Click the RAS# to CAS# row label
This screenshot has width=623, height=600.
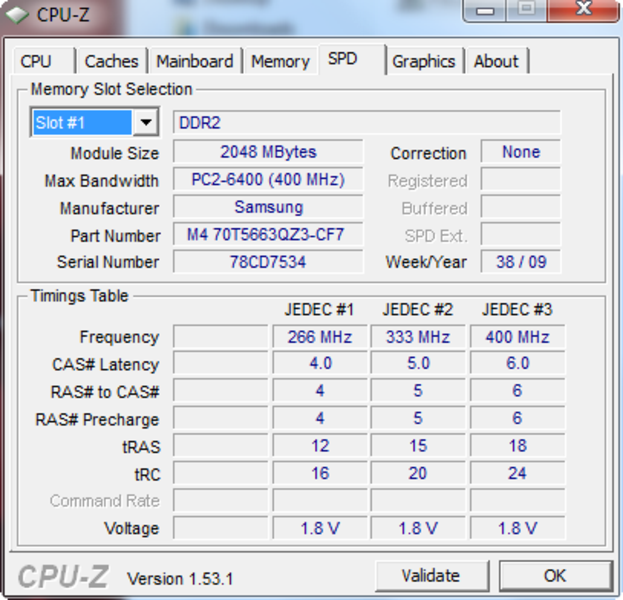105,392
